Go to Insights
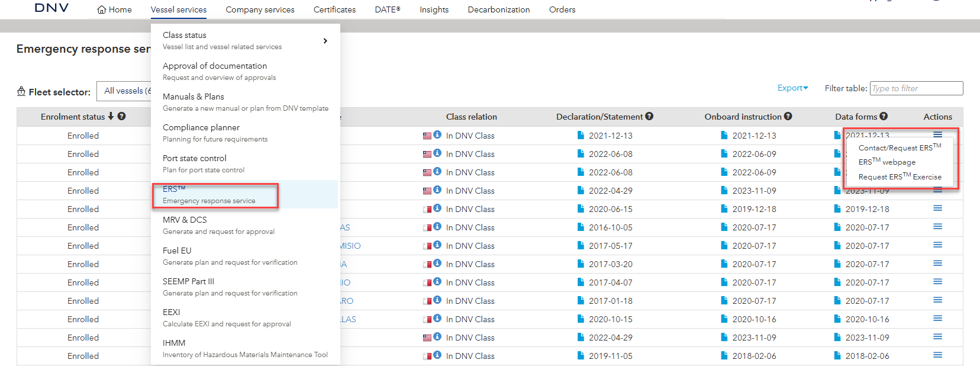980x366 pixels. [x=434, y=9]
